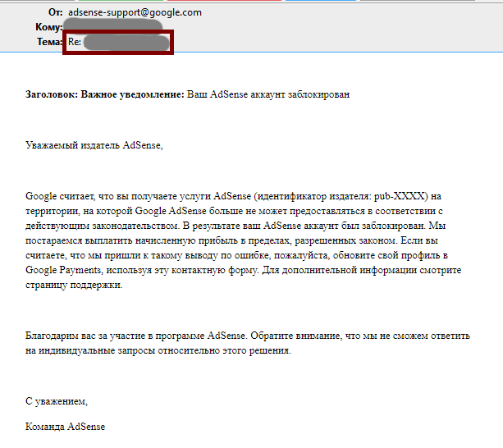
Task: Click the "От:" header label
Action: [x=55, y=12]
